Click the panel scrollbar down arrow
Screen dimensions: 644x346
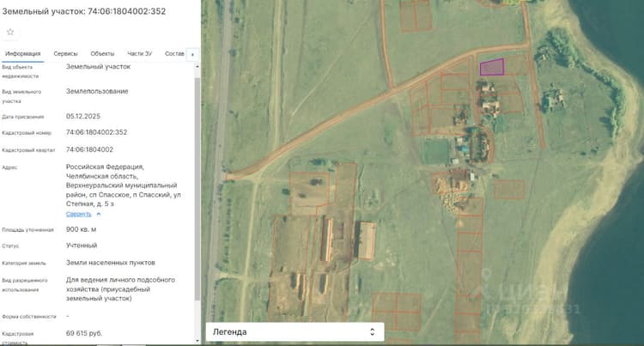click(197, 341)
